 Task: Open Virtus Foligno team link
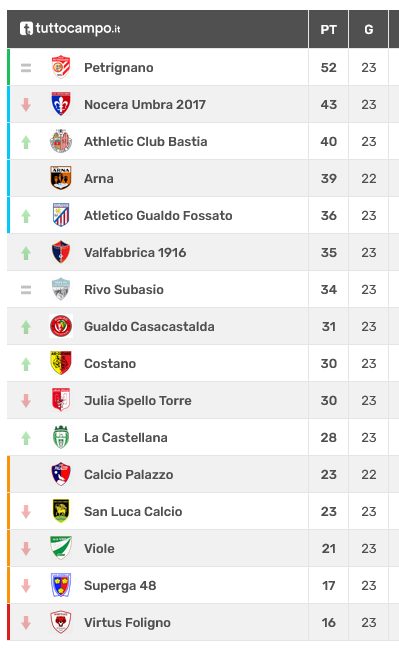pyautogui.click(x=127, y=623)
